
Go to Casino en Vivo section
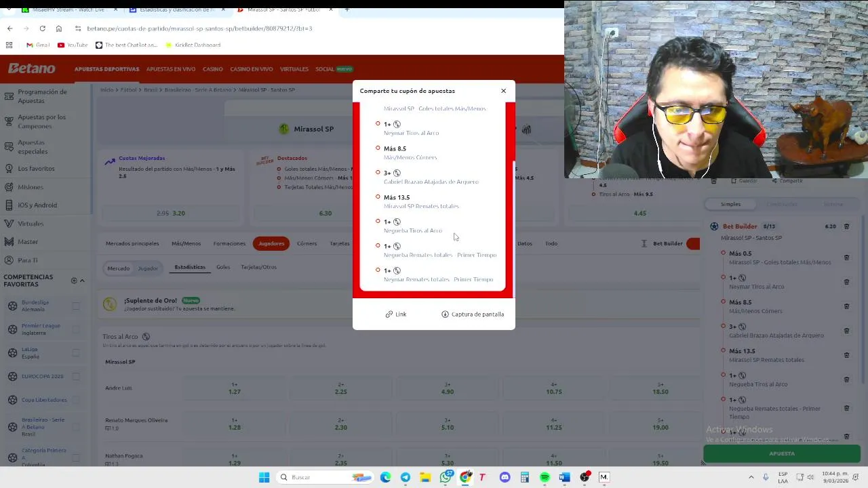252,69
